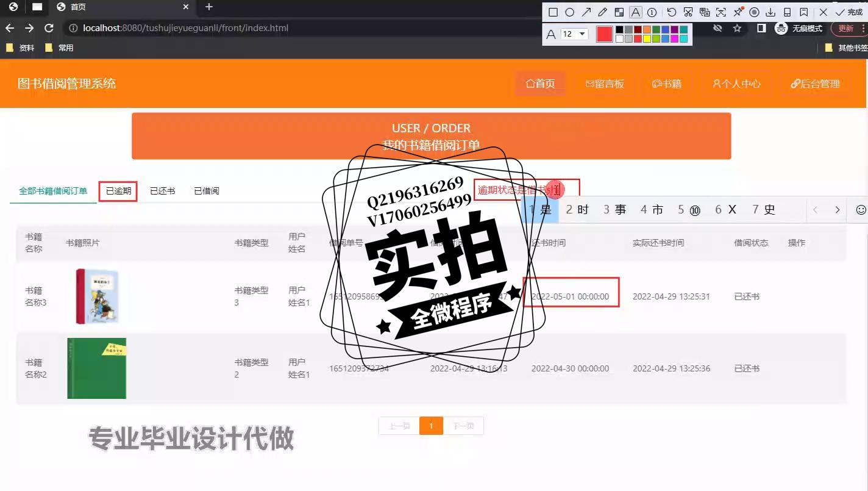868x491 pixels.
Task: Click the address bar URL
Action: tap(186, 28)
